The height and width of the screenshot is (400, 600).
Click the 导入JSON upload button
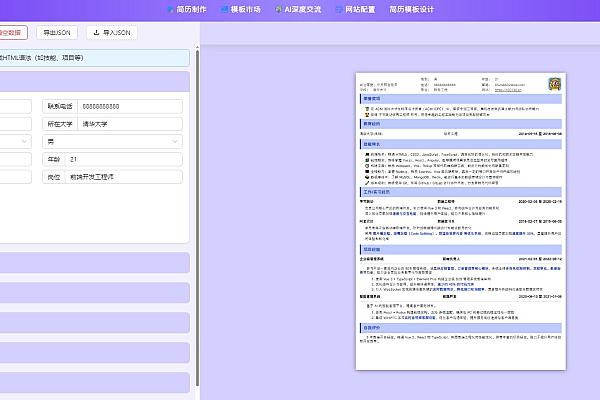112,33
